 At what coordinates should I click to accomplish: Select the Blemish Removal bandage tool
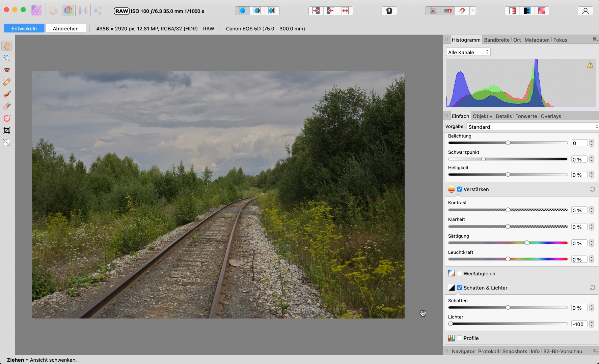(x=7, y=82)
